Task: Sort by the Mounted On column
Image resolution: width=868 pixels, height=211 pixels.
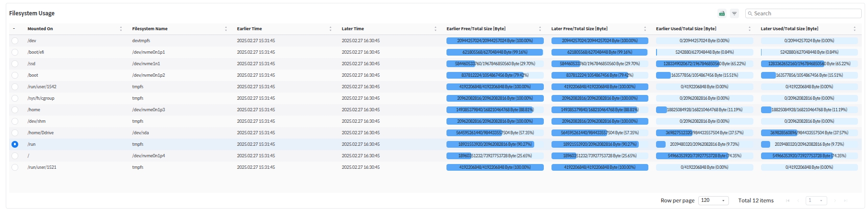Action: pos(121,29)
